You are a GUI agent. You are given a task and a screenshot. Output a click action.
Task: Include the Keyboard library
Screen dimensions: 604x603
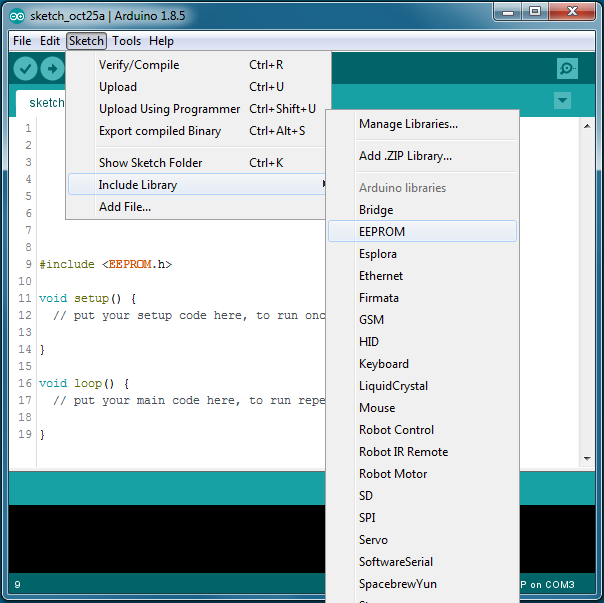(422, 363)
